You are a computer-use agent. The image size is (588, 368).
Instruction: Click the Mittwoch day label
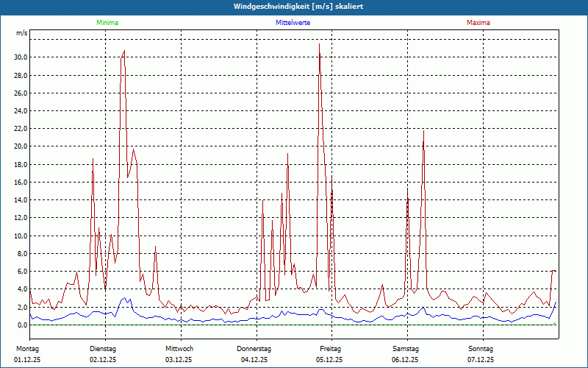[179, 348]
